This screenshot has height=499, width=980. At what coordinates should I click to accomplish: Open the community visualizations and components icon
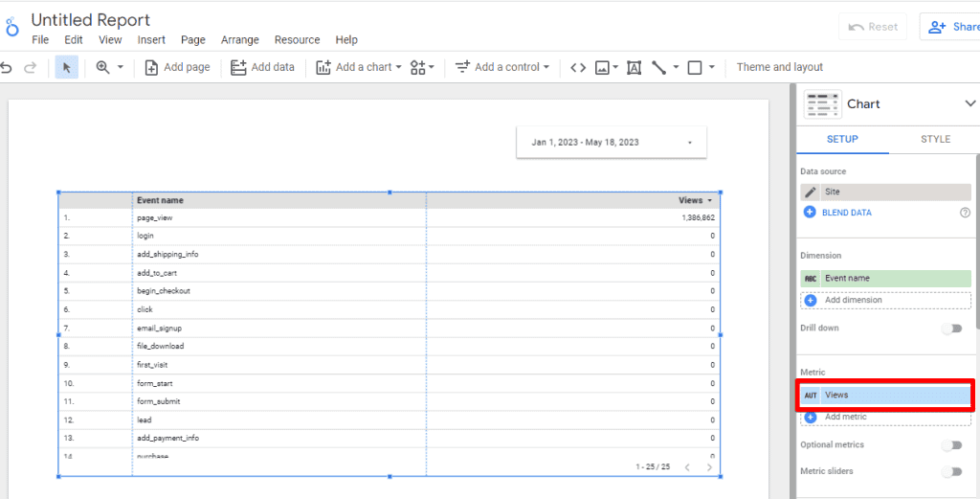tap(422, 68)
